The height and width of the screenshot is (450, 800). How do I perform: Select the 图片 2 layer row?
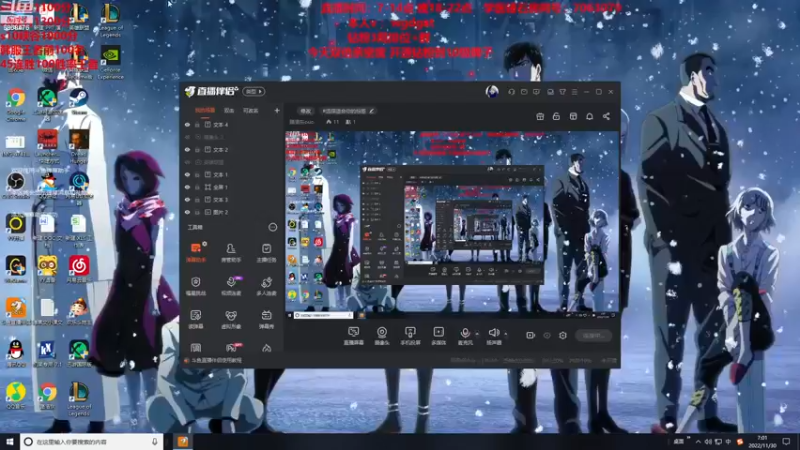[232, 212]
